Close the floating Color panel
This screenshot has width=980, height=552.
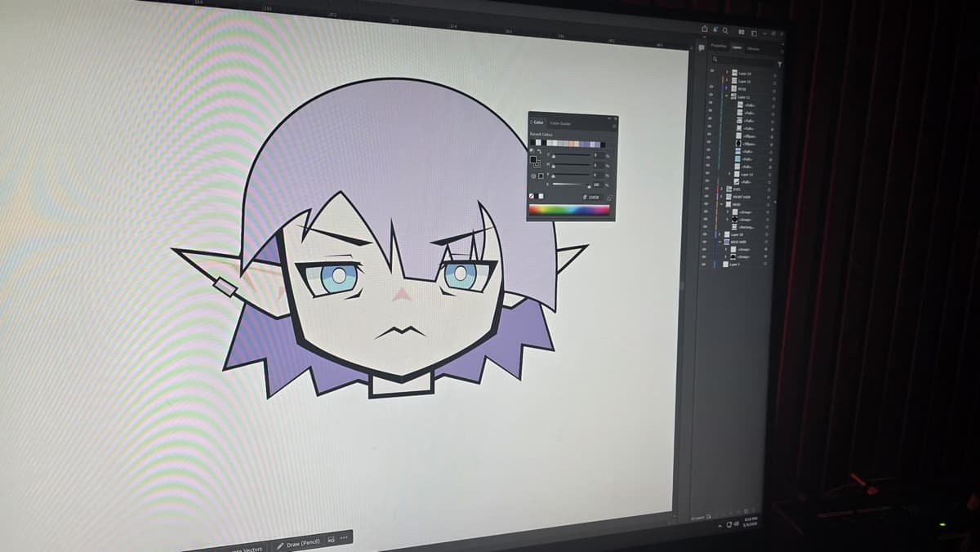pos(616,118)
